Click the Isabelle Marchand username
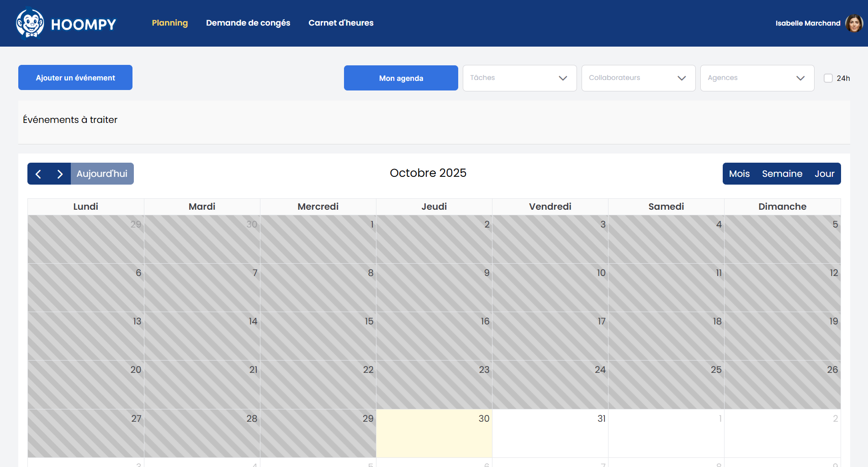868x467 pixels. pos(808,23)
